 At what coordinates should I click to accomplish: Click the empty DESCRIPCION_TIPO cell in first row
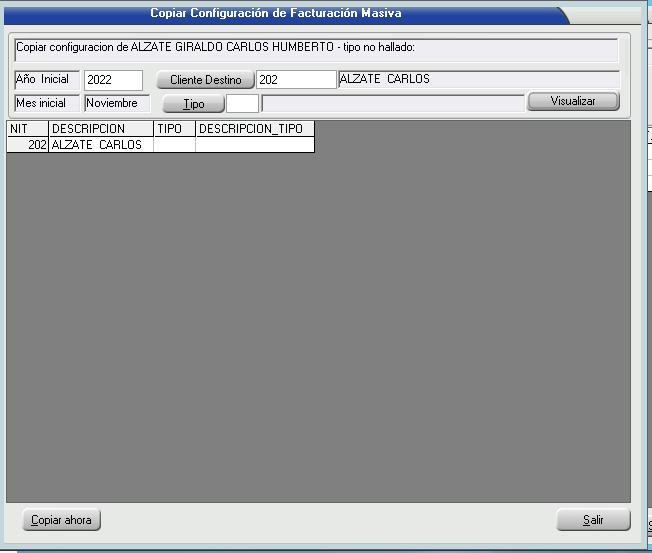click(254, 145)
